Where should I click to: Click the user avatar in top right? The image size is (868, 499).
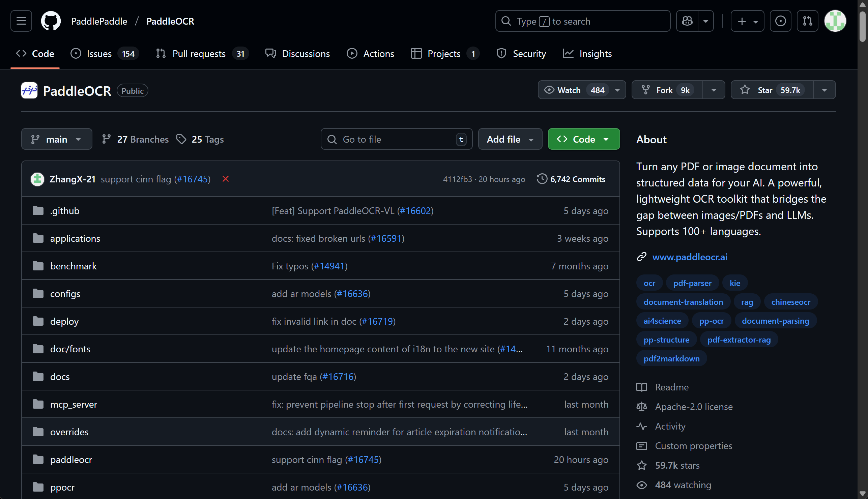tap(835, 21)
